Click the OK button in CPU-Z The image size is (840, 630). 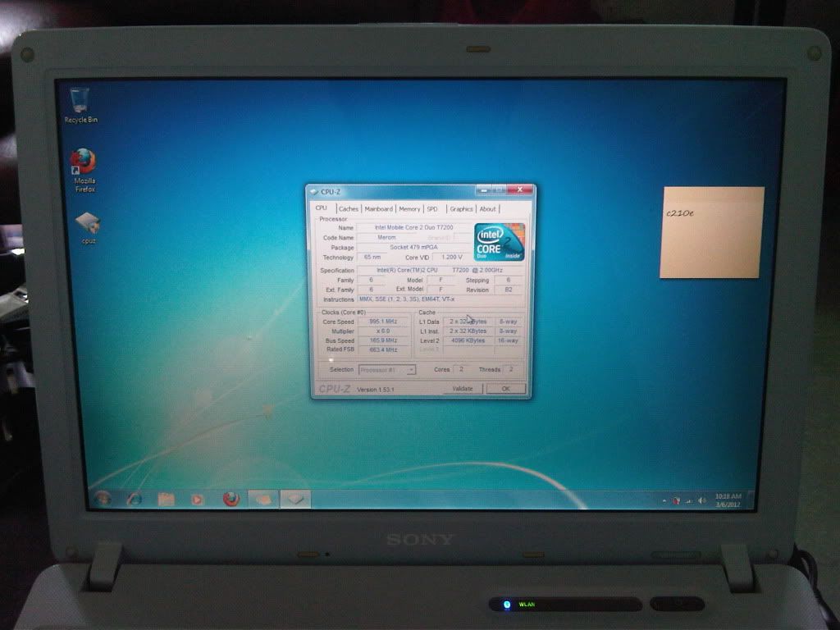505,389
